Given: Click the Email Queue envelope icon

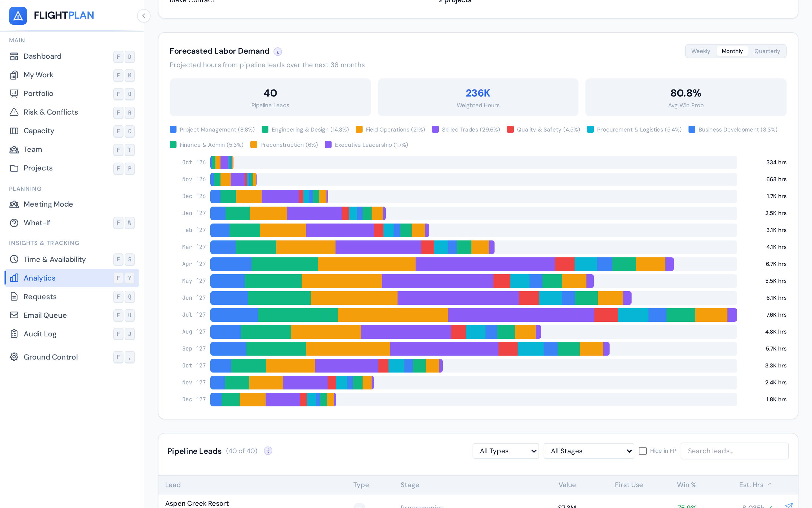Looking at the screenshot, I should tap(14, 315).
